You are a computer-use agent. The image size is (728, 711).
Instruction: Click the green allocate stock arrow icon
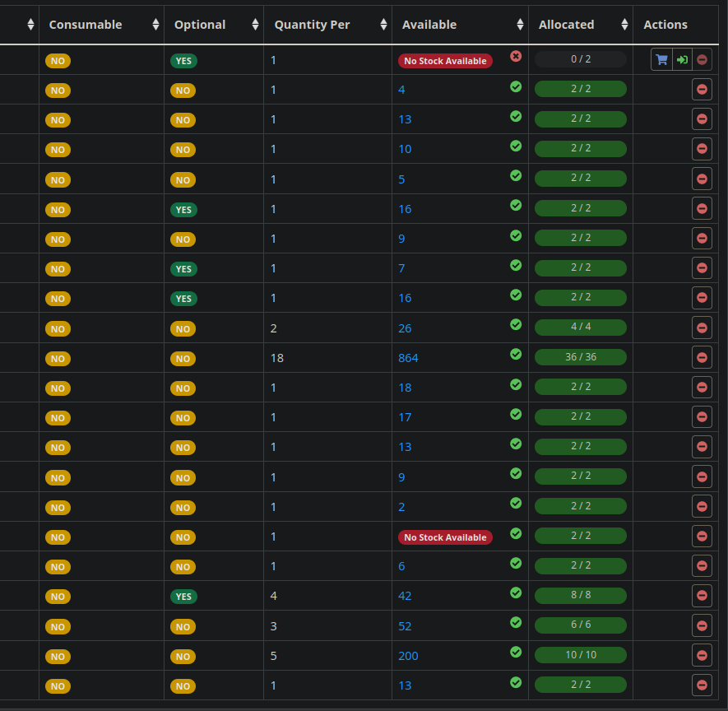(x=682, y=59)
